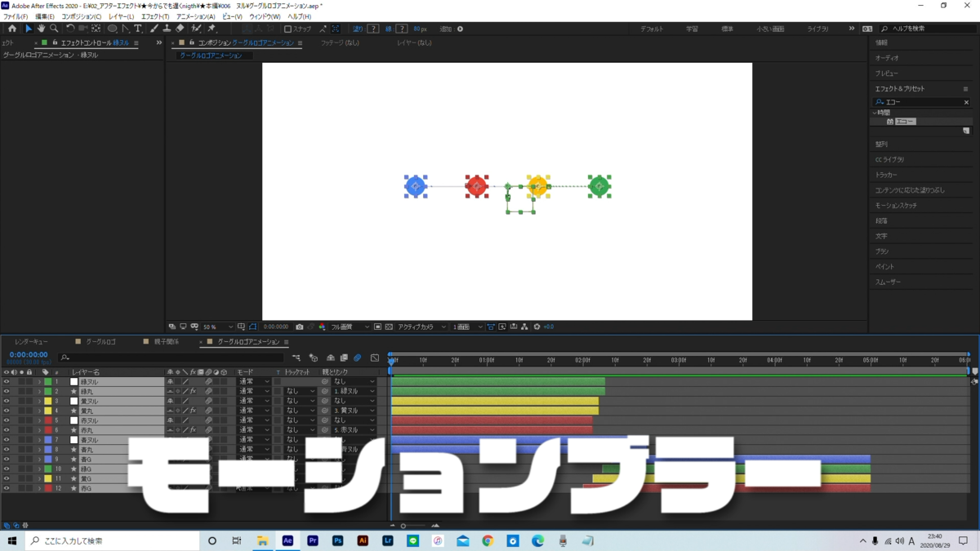Select the Type (T) tool

coord(138,29)
